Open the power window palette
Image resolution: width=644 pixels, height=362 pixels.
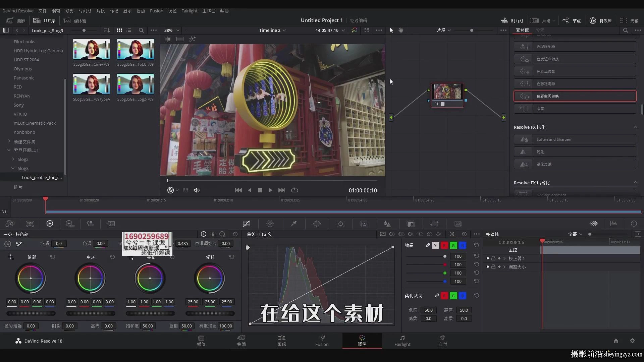[x=317, y=224]
